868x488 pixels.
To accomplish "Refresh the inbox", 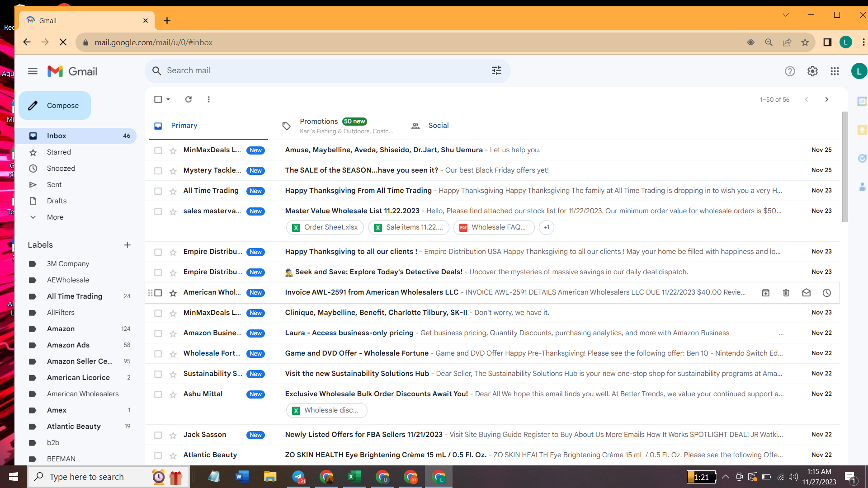I will (x=189, y=99).
